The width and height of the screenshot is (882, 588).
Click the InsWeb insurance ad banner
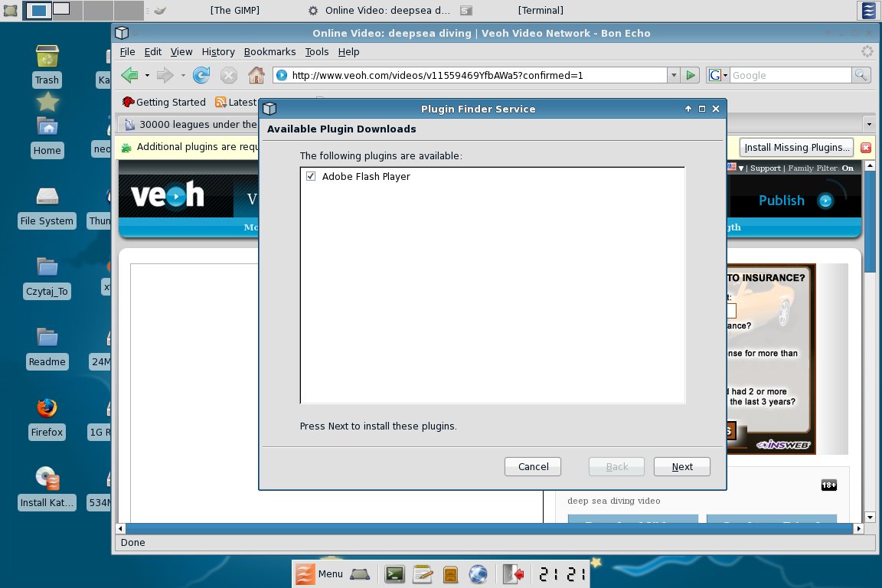tap(771, 359)
